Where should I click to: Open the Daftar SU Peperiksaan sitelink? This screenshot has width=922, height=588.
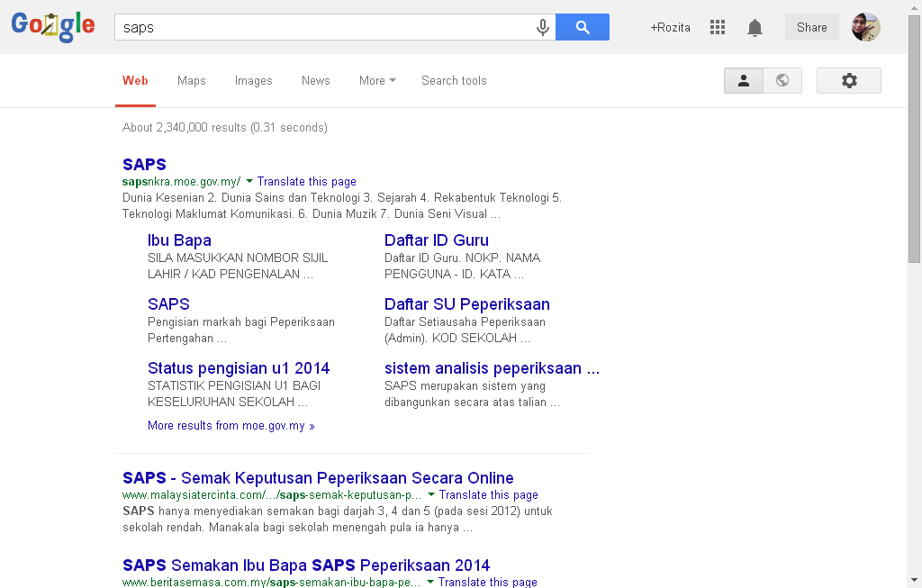pyautogui.click(x=467, y=304)
